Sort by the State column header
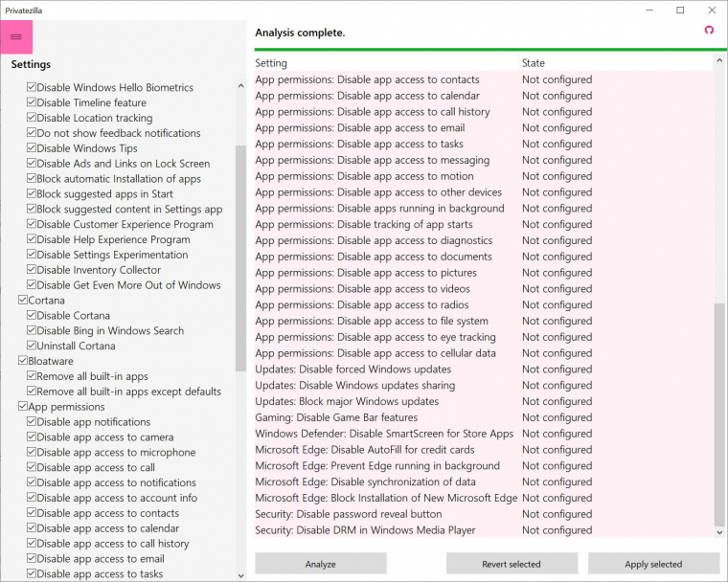Image resolution: width=728 pixels, height=582 pixels. click(613, 63)
